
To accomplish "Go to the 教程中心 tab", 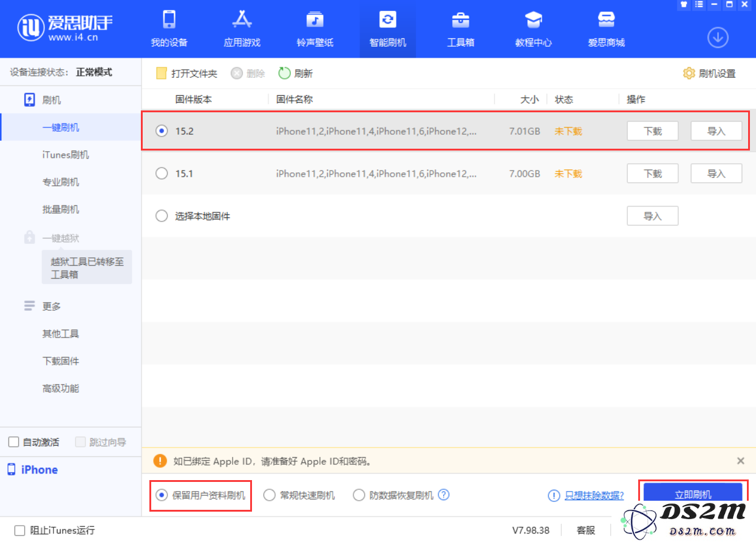I will click(x=533, y=29).
